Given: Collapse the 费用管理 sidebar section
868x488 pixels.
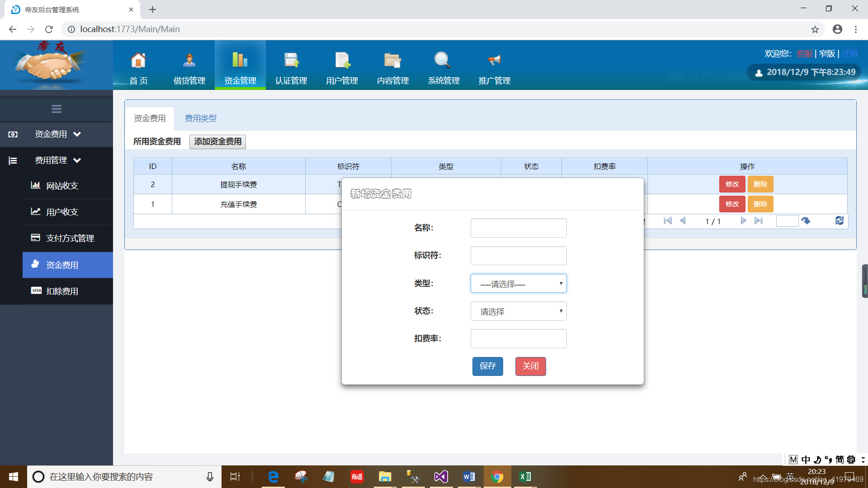Looking at the screenshot, I should (57, 160).
